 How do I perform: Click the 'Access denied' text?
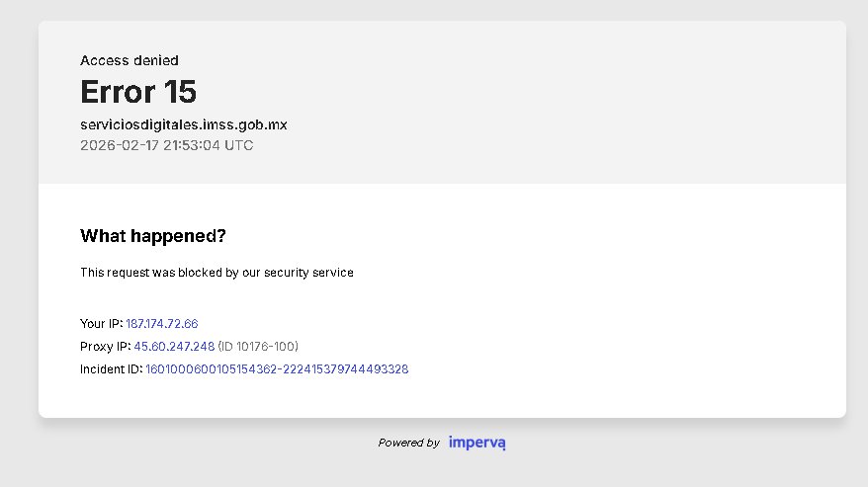pyautogui.click(x=130, y=61)
